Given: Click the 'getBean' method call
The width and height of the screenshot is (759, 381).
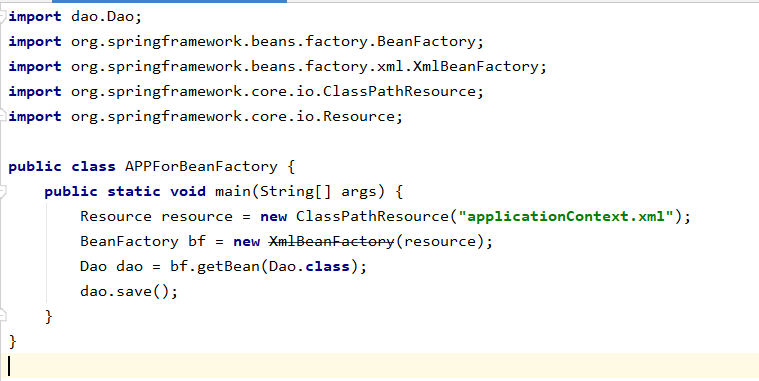Looking at the screenshot, I should 228,267.
